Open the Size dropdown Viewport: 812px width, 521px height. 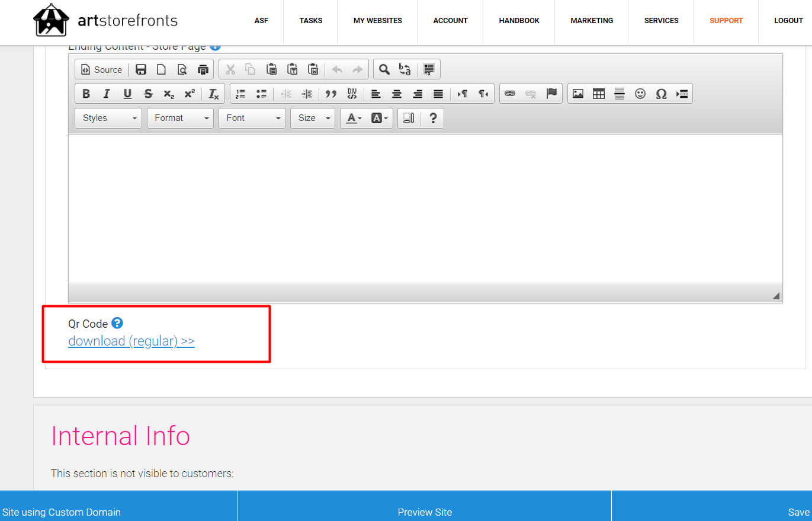coord(313,118)
